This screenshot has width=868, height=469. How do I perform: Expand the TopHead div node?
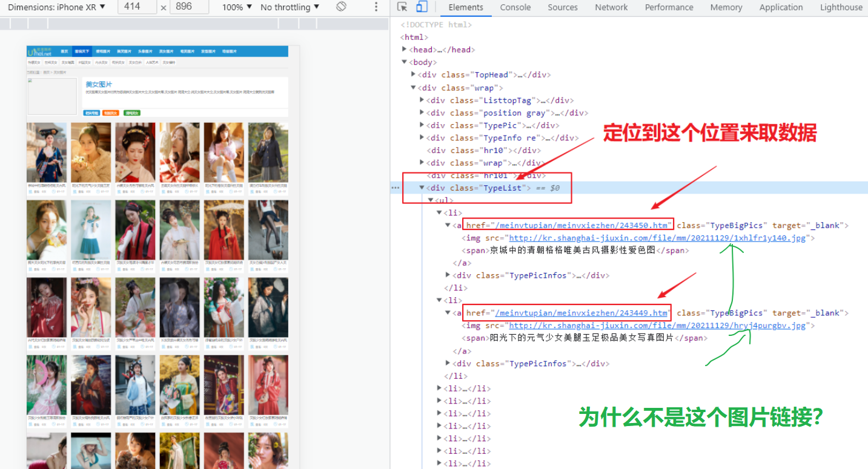(414, 74)
